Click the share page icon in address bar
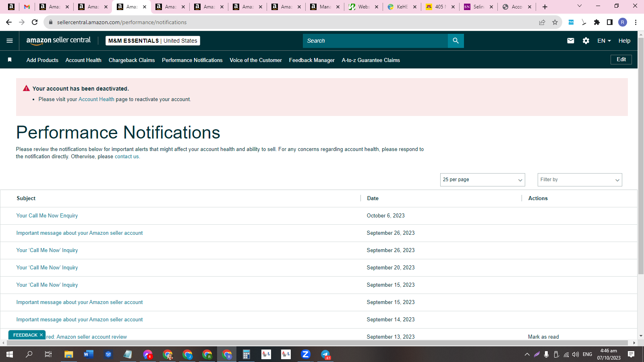 (x=542, y=22)
